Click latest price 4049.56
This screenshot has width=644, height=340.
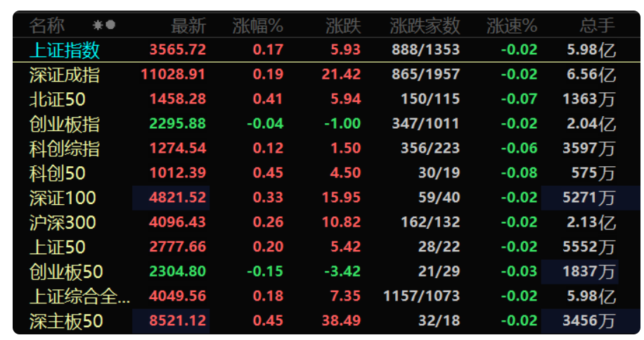(x=177, y=296)
